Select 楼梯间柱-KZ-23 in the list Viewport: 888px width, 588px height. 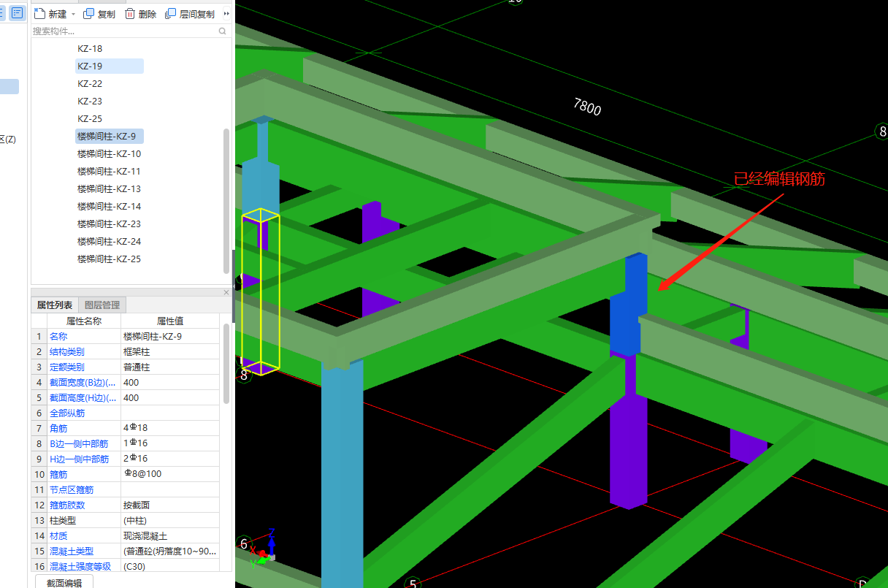(109, 224)
